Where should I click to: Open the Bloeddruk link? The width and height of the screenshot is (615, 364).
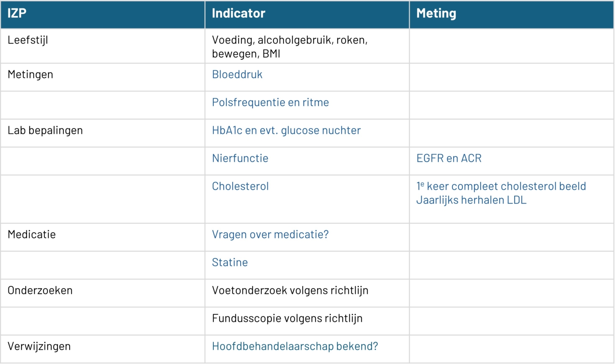click(237, 74)
